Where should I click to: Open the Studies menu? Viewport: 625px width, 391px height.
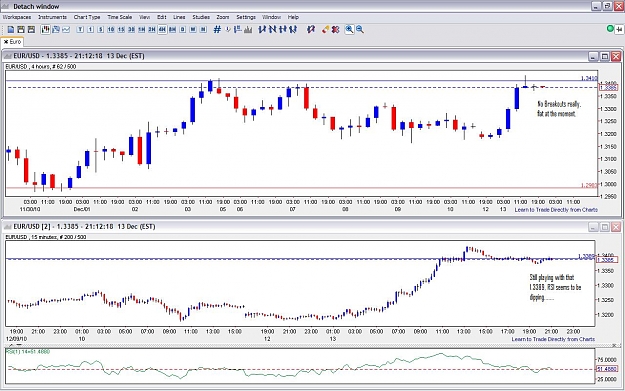pyautogui.click(x=201, y=17)
